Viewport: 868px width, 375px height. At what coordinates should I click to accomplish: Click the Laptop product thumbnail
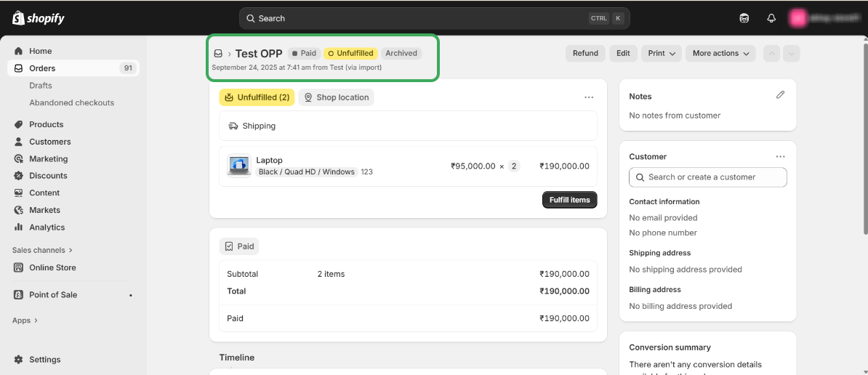pyautogui.click(x=239, y=166)
